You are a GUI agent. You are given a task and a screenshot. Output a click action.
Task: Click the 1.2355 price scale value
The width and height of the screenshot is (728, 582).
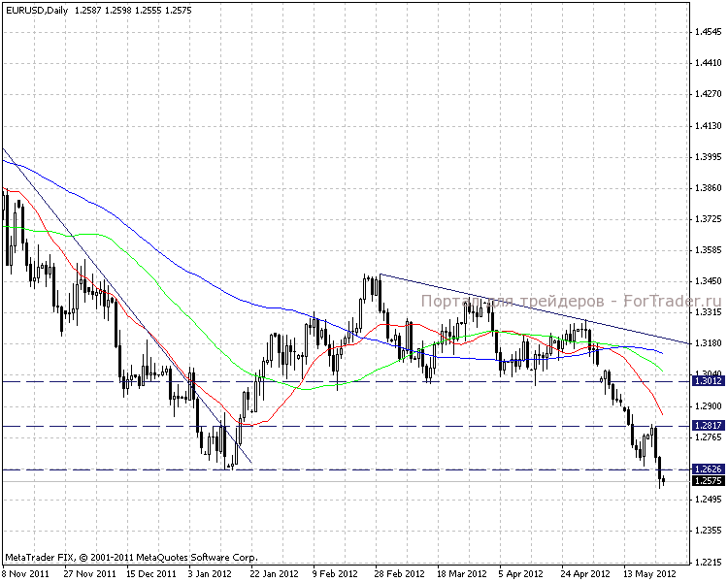[x=709, y=531]
